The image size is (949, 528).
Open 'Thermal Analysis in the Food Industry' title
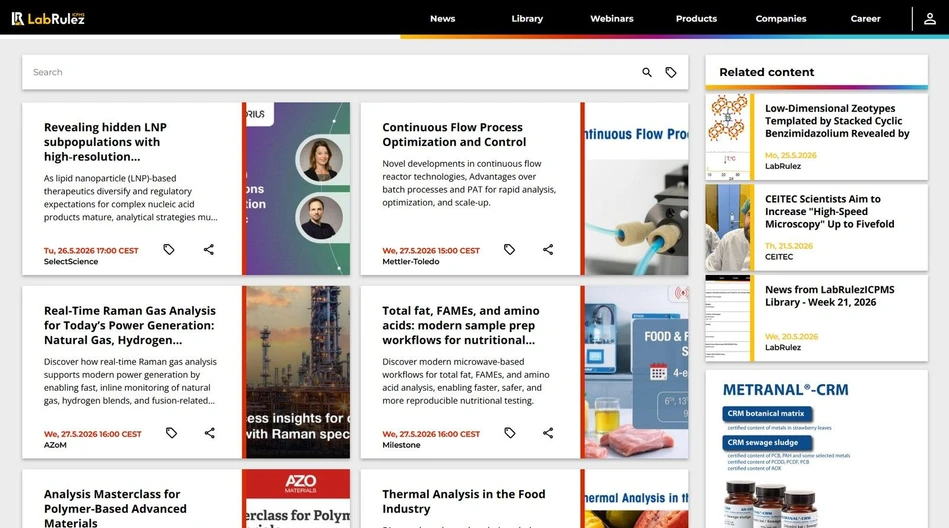pos(464,501)
